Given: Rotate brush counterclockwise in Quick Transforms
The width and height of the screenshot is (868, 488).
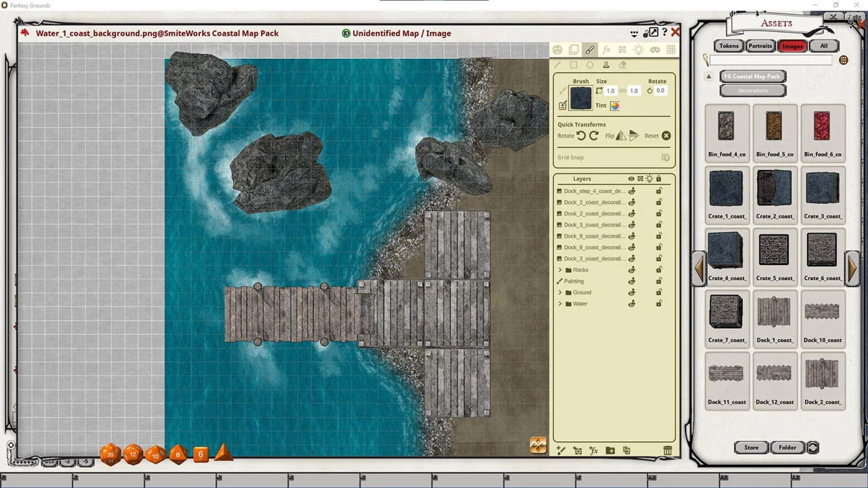Looking at the screenshot, I should coord(581,136).
